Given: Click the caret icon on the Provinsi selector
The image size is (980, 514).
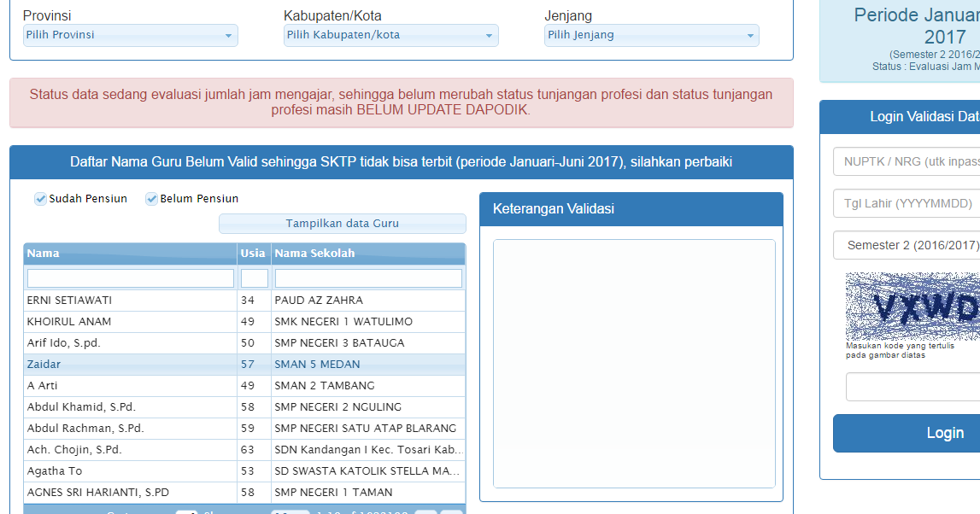Looking at the screenshot, I should (228, 36).
